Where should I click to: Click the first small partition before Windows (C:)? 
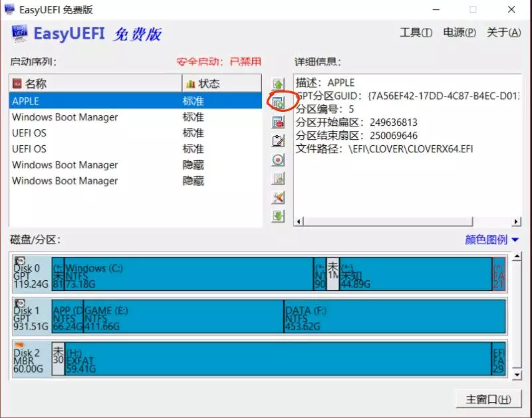(58, 274)
